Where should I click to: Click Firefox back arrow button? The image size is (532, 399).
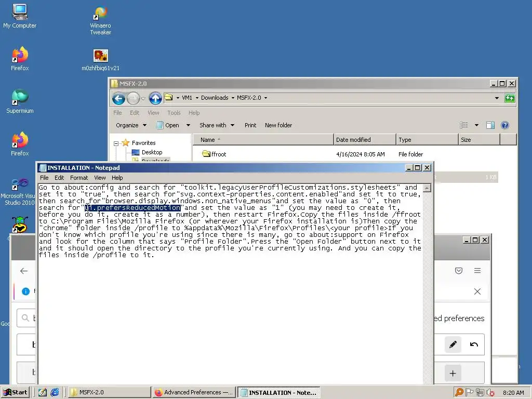pyautogui.click(x=24, y=271)
